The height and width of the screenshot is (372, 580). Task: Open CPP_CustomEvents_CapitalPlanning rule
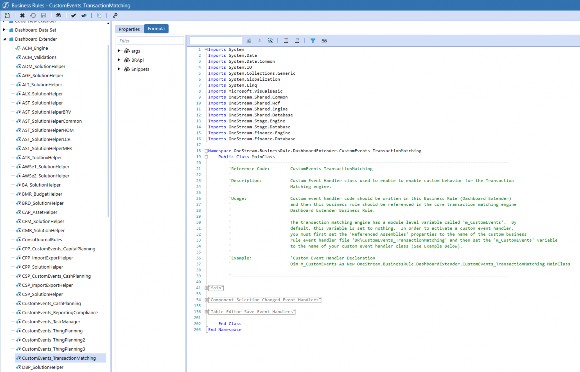point(58,249)
